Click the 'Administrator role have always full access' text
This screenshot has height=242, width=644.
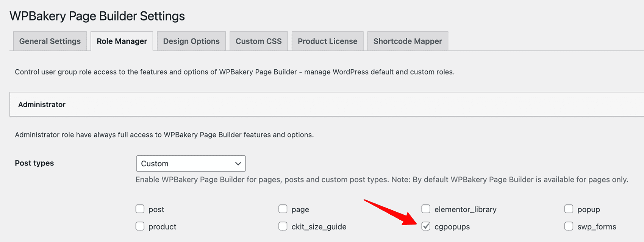click(x=164, y=135)
